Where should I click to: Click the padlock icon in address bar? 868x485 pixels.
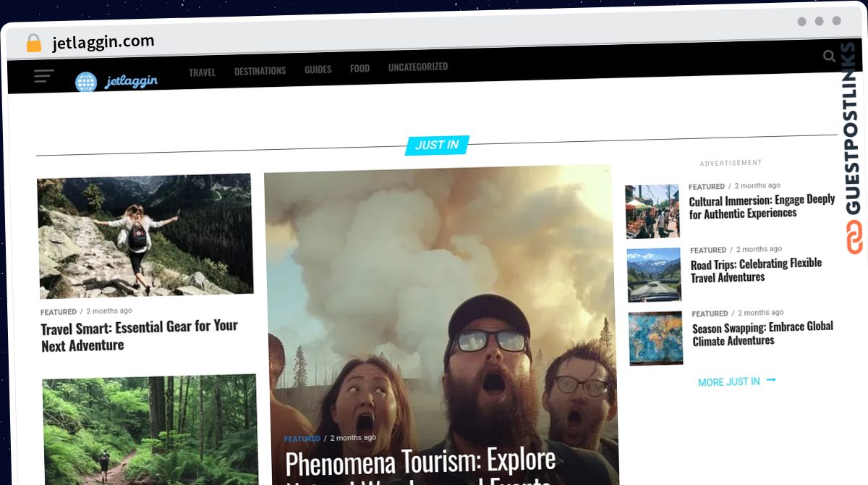[34, 43]
